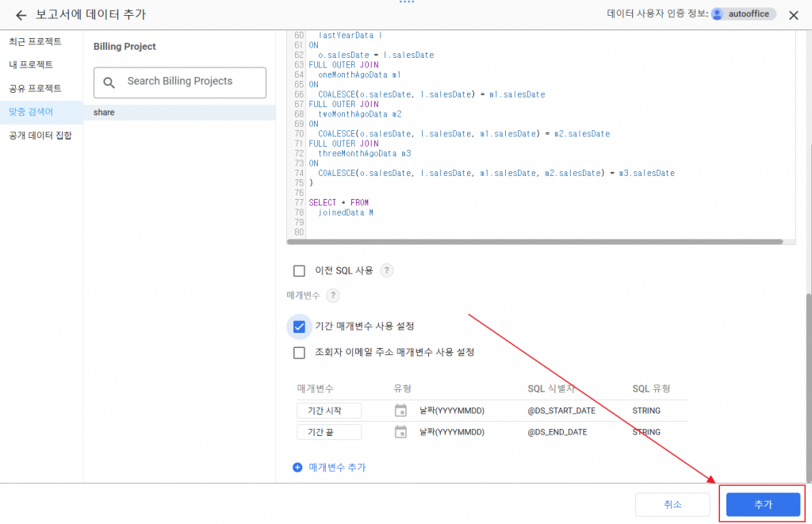
Task: Click the SQL 유형 column header
Action: [651, 389]
